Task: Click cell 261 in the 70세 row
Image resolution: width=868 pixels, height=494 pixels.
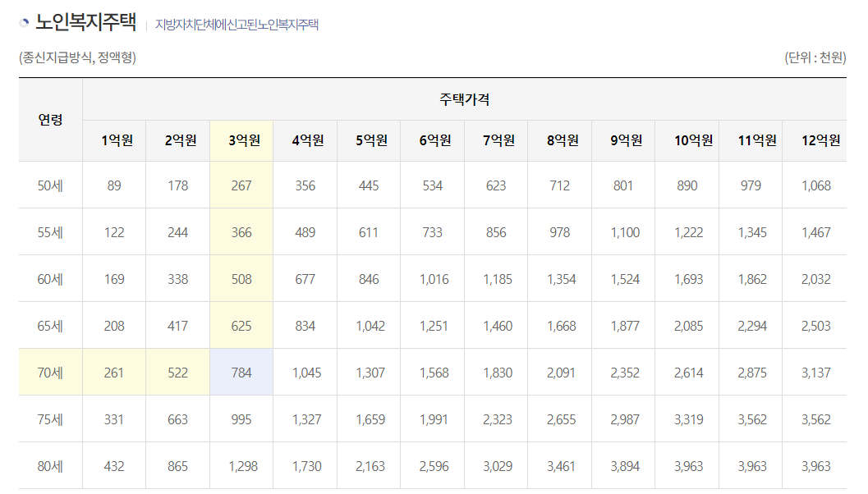Action: click(114, 373)
